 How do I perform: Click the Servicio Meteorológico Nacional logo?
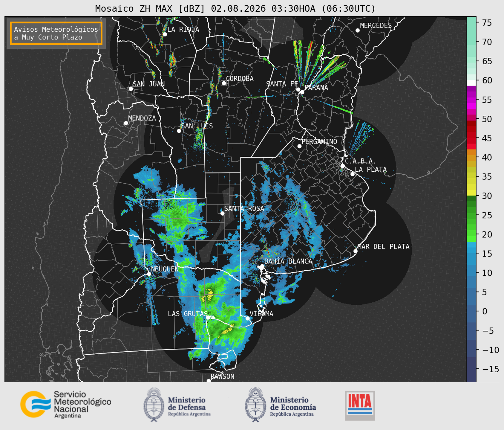(66, 404)
